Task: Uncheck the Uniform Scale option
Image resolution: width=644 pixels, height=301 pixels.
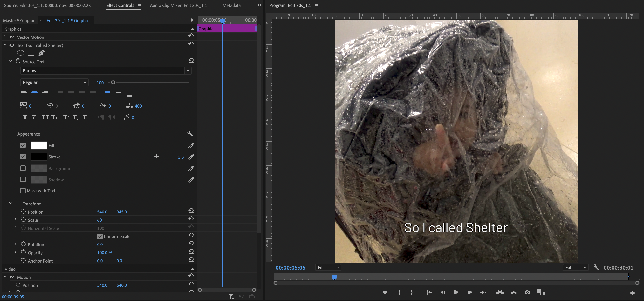Action: pos(100,236)
